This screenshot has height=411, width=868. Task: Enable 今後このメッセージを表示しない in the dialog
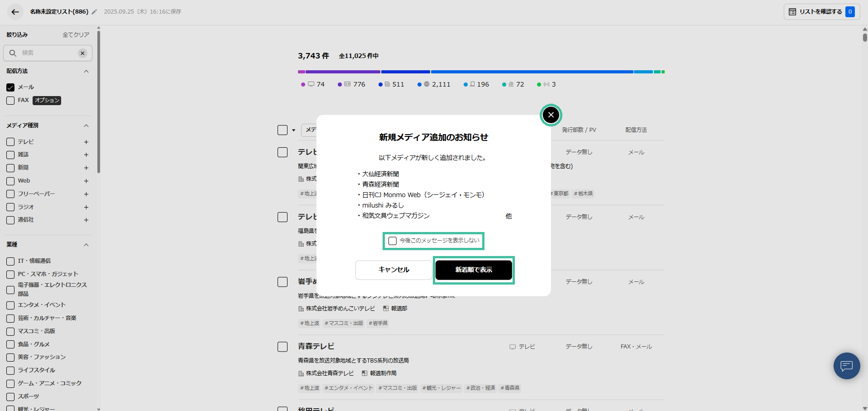click(392, 241)
